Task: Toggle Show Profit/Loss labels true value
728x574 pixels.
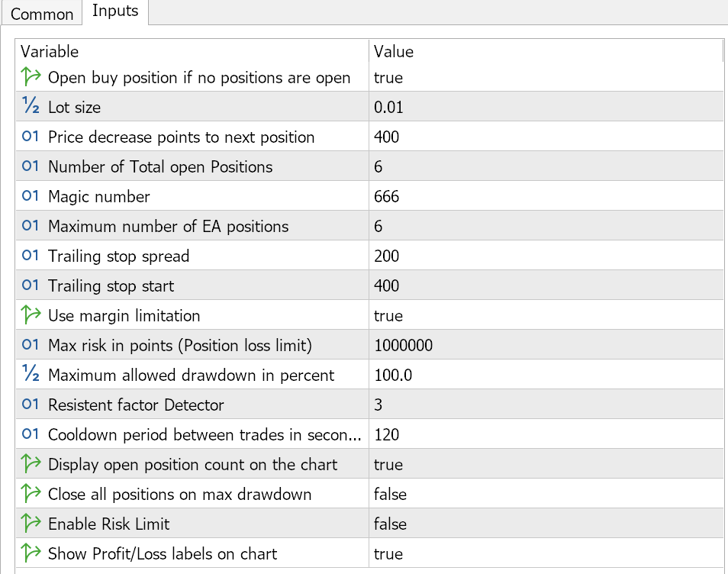Action: (x=388, y=553)
